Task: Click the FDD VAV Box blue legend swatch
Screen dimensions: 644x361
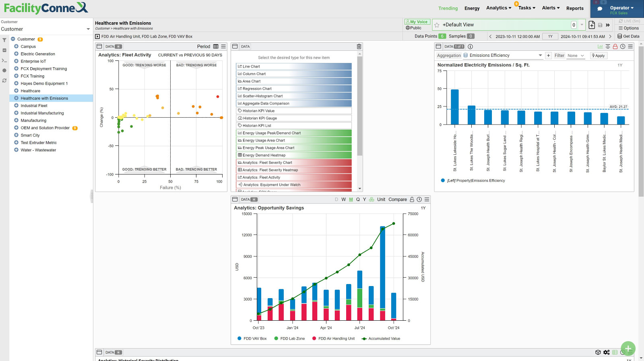Action: [x=239, y=338]
